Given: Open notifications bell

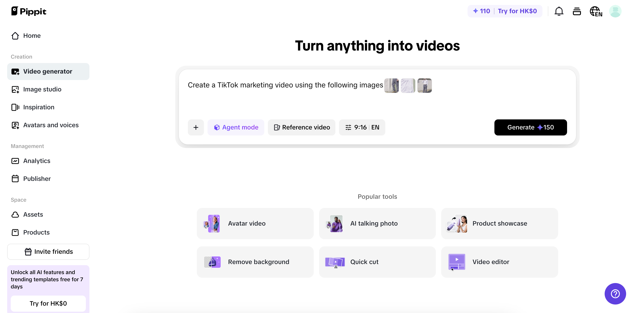Looking at the screenshot, I should click(559, 11).
